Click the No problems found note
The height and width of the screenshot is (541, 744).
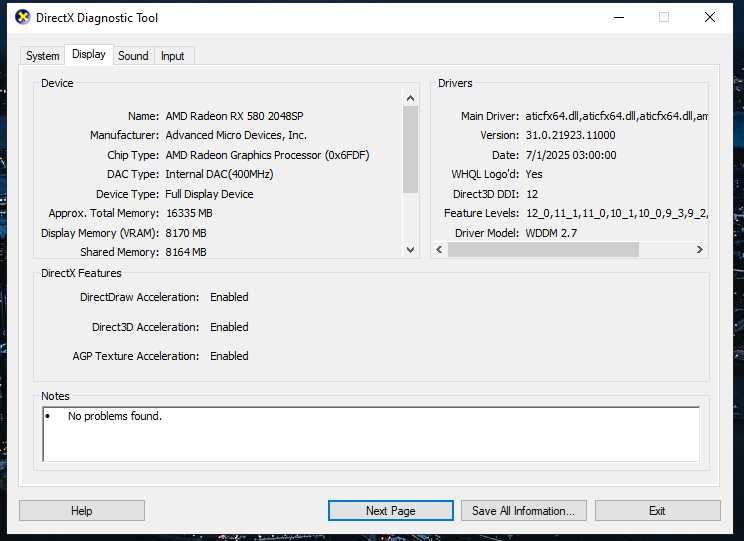(x=115, y=416)
